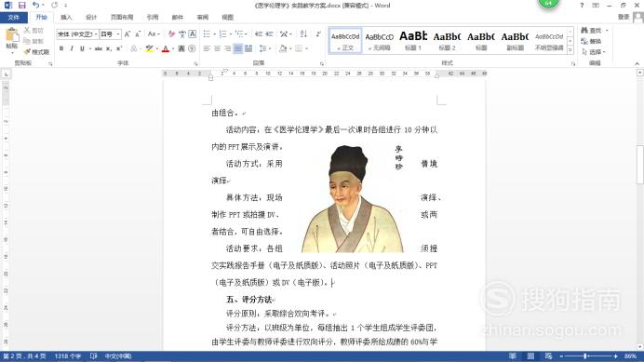The height and width of the screenshot is (362, 644).
Task: Click the Undo arrow in quick access toolbar
Action: tap(35, 6)
